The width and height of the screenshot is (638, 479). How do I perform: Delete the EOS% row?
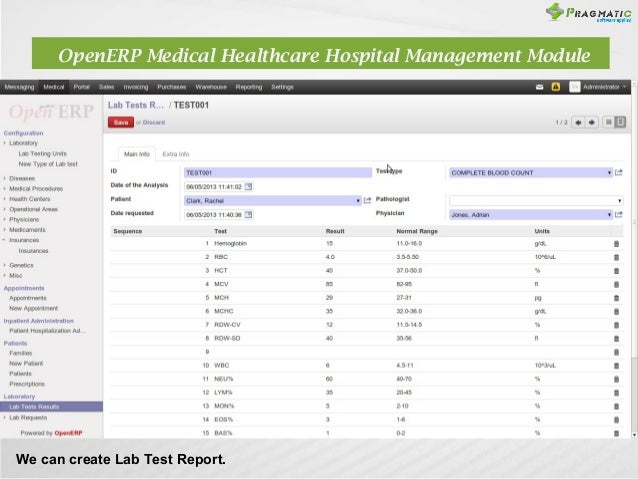coord(616,420)
